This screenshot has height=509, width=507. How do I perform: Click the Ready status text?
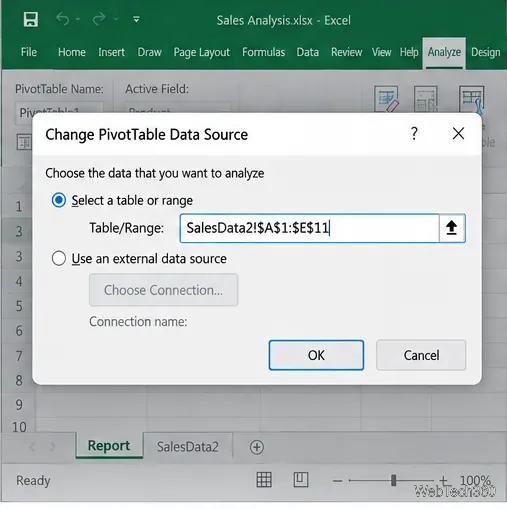click(33, 480)
